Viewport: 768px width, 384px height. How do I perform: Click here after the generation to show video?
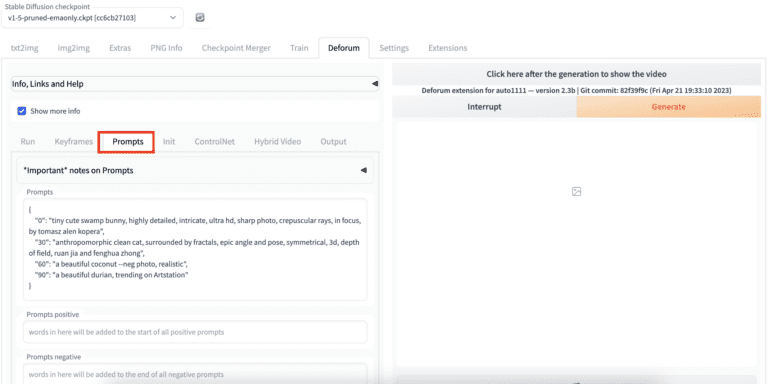pos(576,74)
